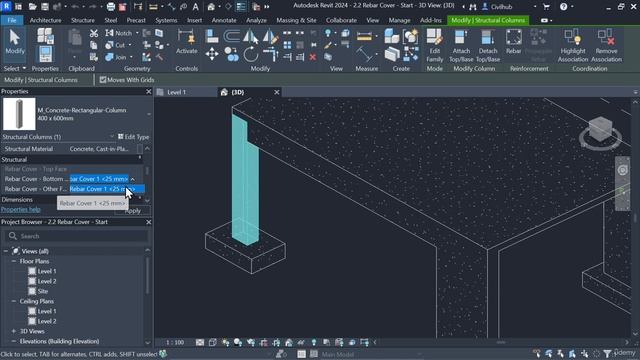
Task: Select the Copy tool icon
Action: point(231,54)
